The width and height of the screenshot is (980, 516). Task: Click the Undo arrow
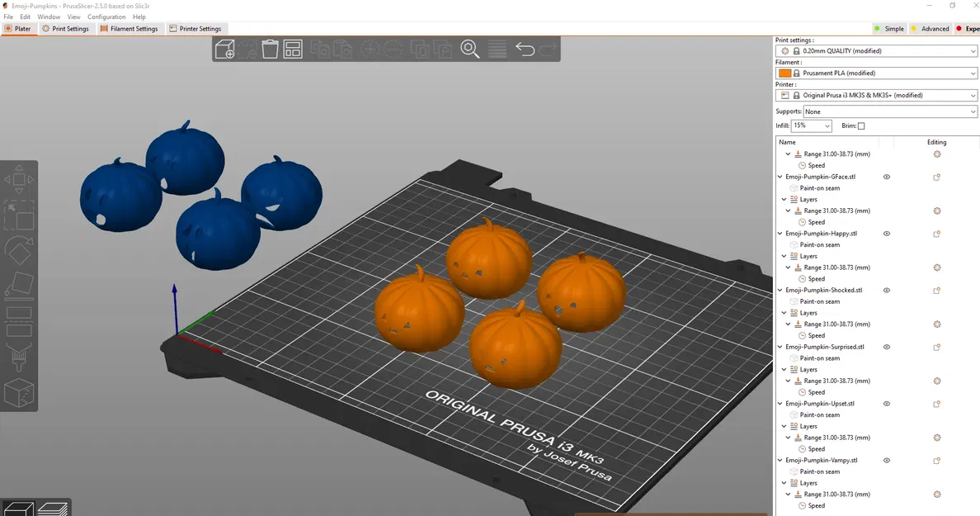pos(525,49)
